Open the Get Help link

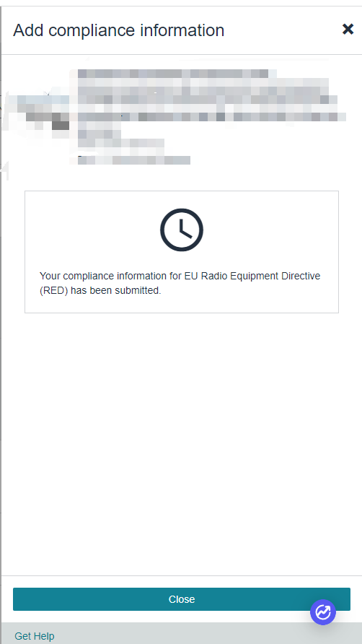point(35,636)
